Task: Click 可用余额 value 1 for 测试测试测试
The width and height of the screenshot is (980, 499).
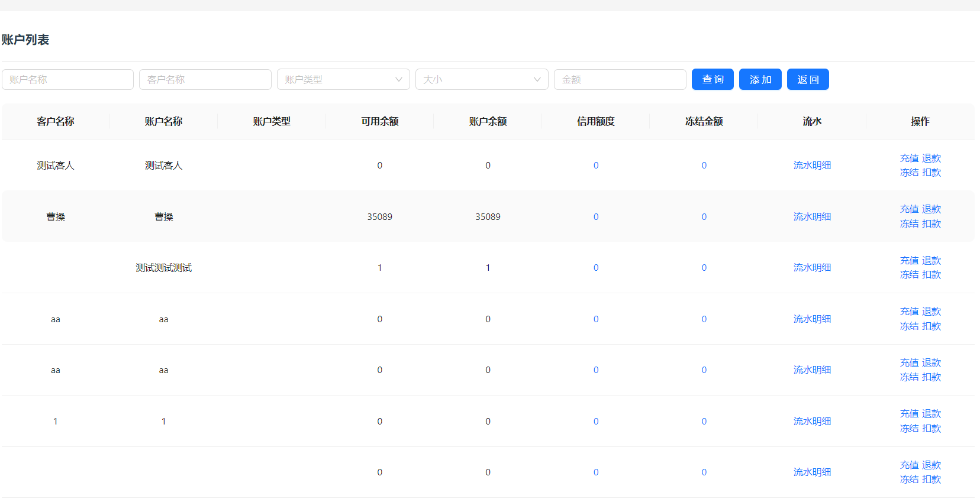Action: tap(380, 268)
